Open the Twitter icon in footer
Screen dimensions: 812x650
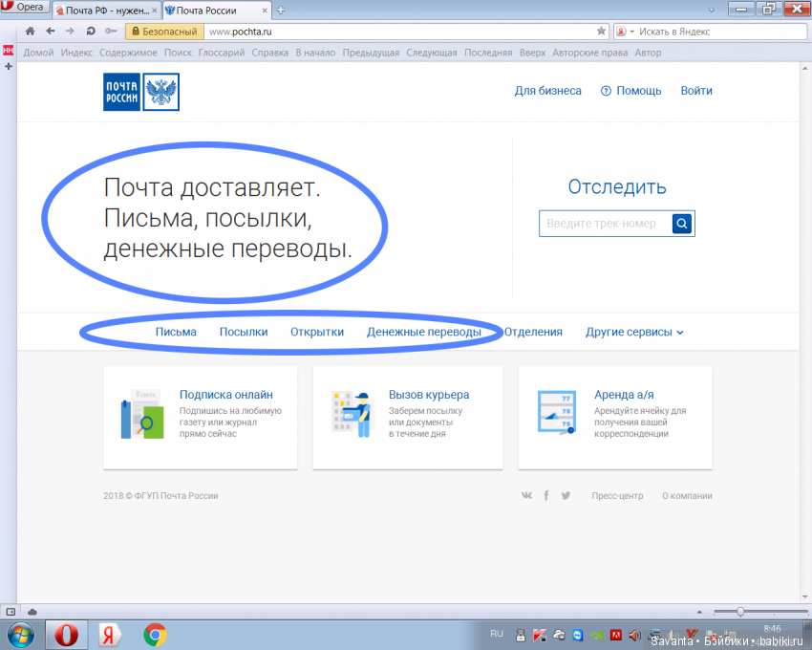click(566, 495)
